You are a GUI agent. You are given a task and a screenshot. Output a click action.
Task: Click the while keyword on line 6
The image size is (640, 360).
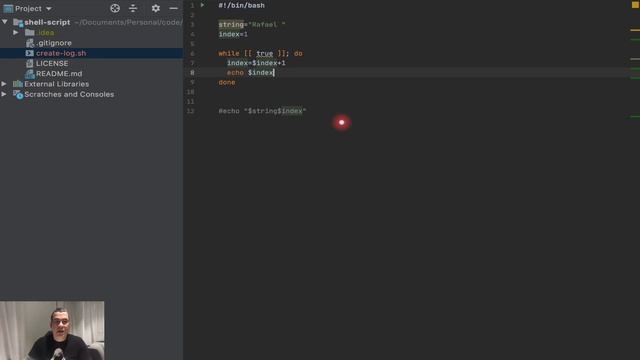[x=229, y=53]
